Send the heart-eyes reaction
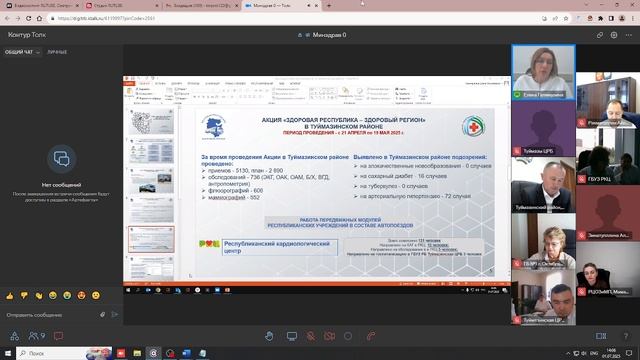The width and height of the screenshot is (640, 360). pos(81,296)
